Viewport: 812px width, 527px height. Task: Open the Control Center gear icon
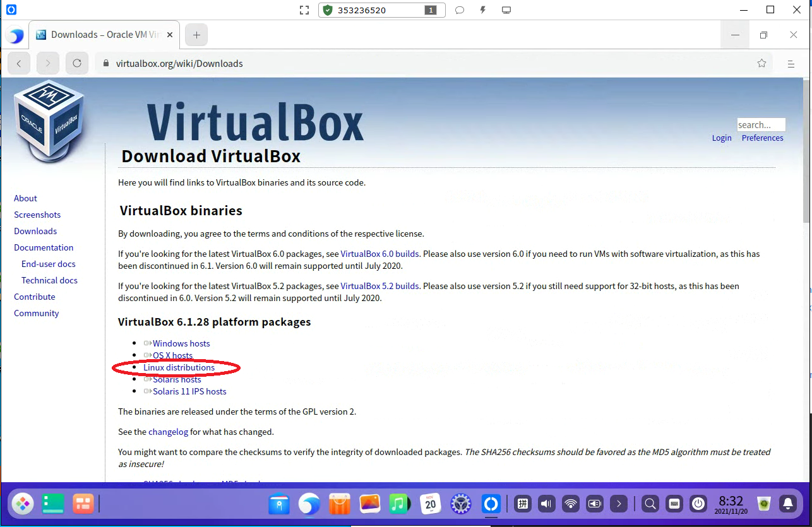point(461,504)
